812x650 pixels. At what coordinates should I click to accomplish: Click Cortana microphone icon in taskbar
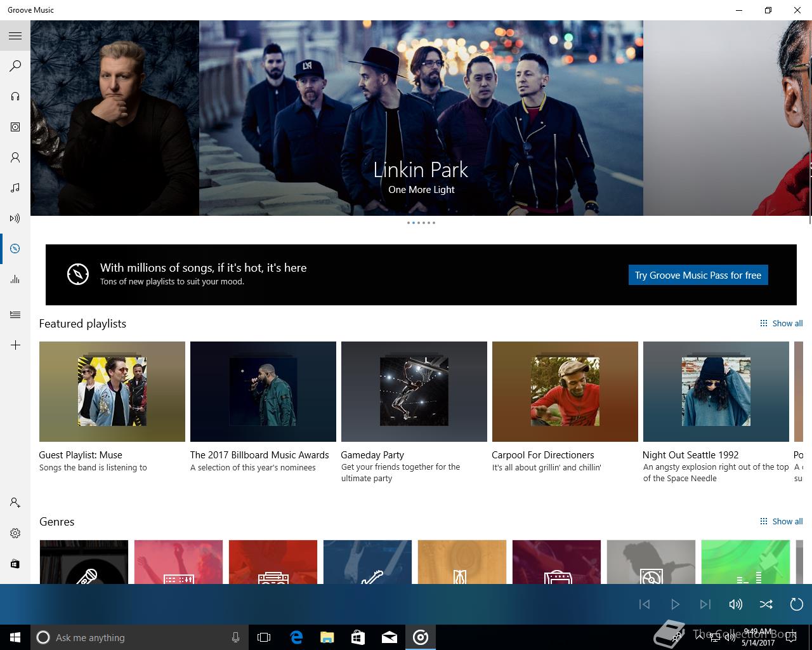click(235, 637)
